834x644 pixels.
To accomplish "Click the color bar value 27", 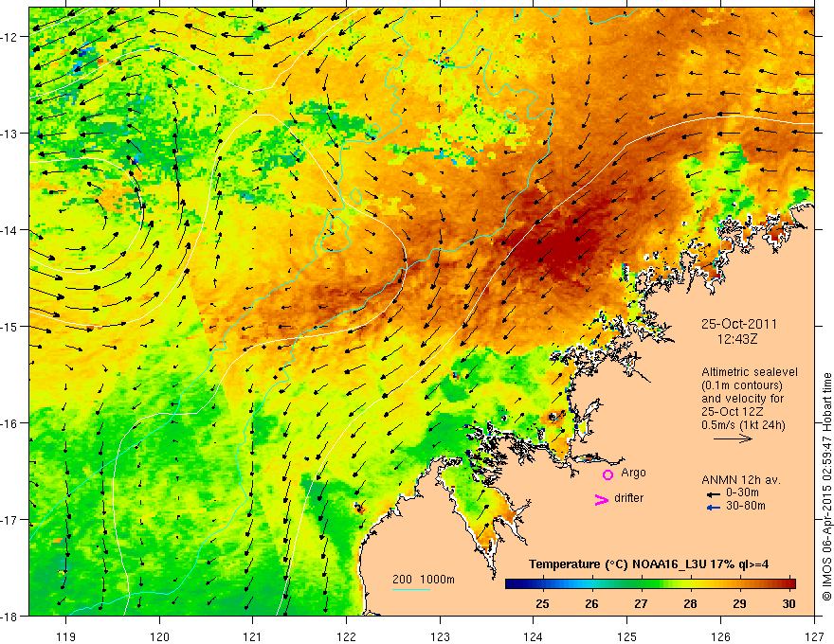I will pyautogui.click(x=641, y=603).
